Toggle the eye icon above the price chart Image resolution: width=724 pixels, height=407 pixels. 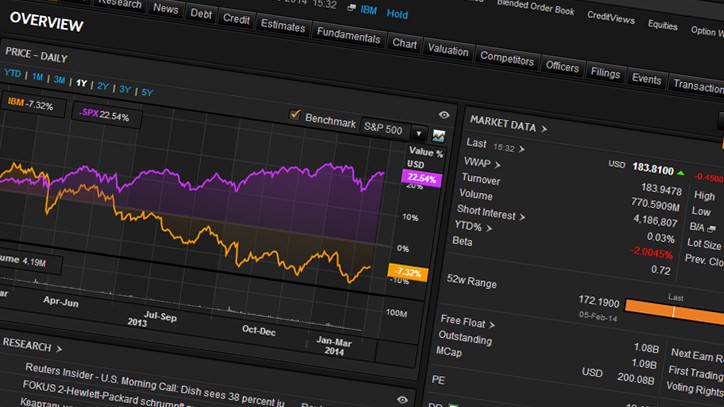(x=444, y=115)
